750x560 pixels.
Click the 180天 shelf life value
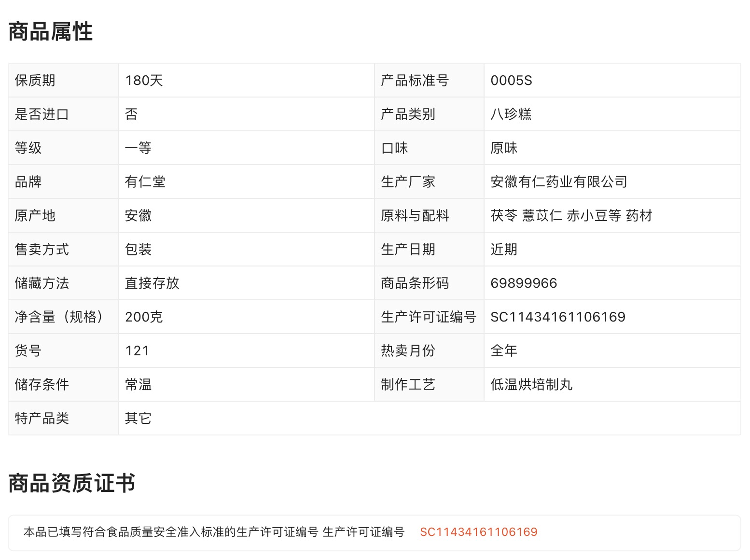[144, 80]
